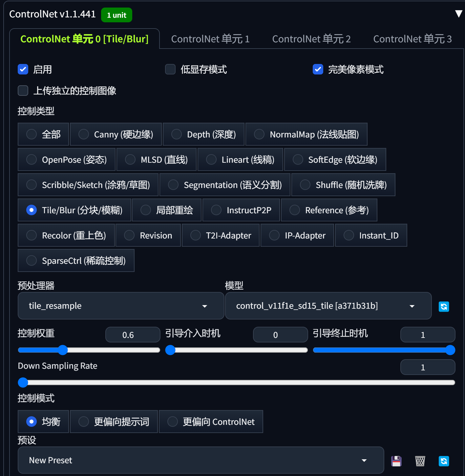Pick OpenPose (姿态) control type

tap(67, 159)
